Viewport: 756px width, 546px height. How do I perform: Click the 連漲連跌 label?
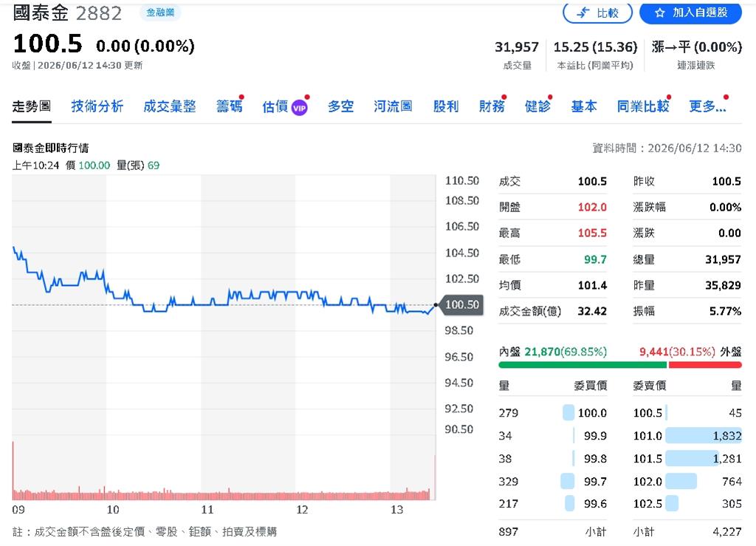pos(696,65)
